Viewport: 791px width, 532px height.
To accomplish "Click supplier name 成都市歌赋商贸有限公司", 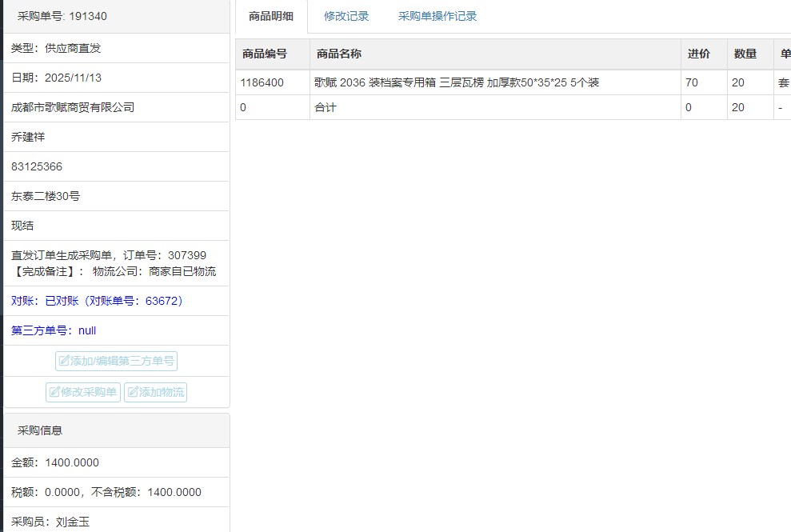I will 73,107.
